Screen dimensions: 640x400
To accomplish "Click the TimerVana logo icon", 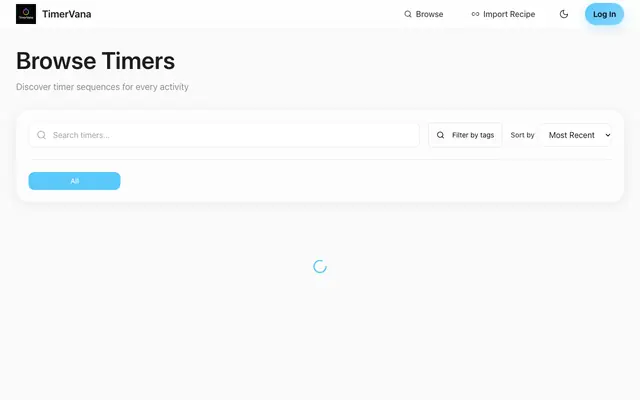I will tap(26, 14).
